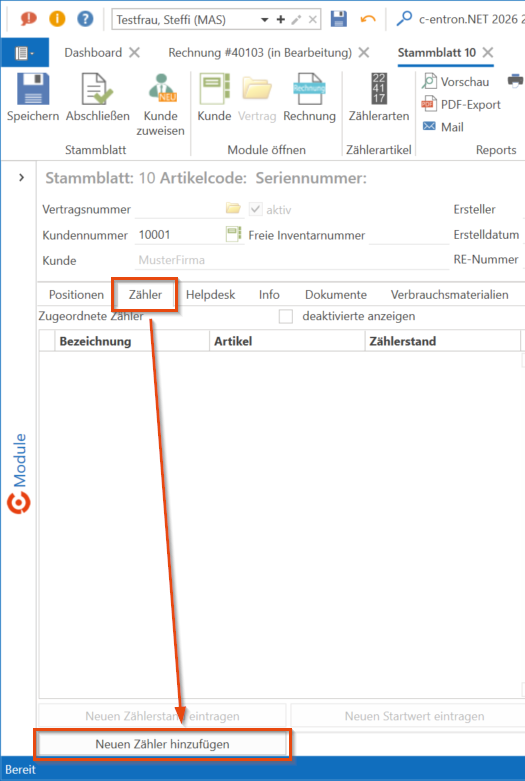Screen dimensions: 525x781
Task: Click the Freie Inventarnummer input field
Action: tap(408, 235)
